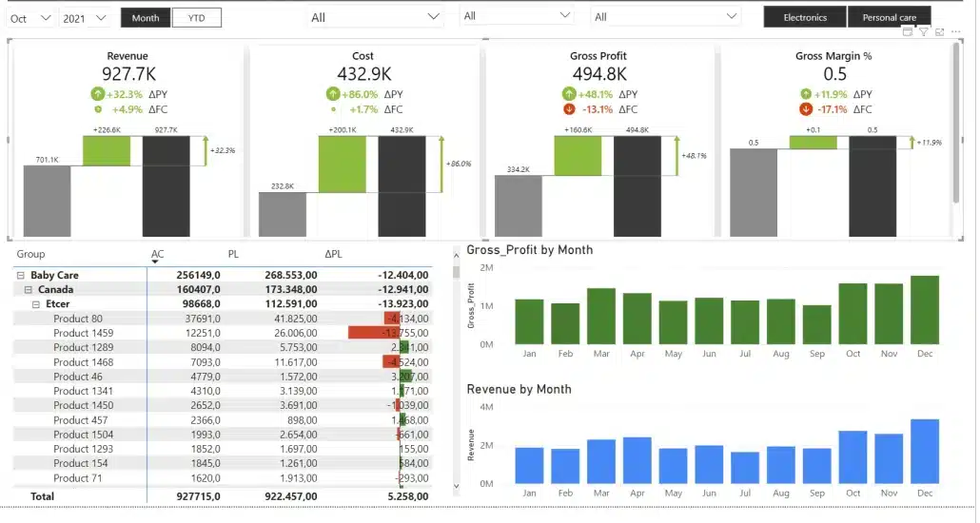Switch the period toggle to YTD
980x523 pixels.
coord(196,18)
